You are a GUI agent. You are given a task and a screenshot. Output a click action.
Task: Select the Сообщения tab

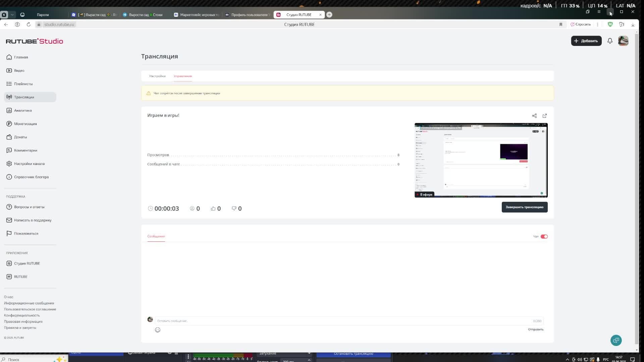[x=156, y=236]
